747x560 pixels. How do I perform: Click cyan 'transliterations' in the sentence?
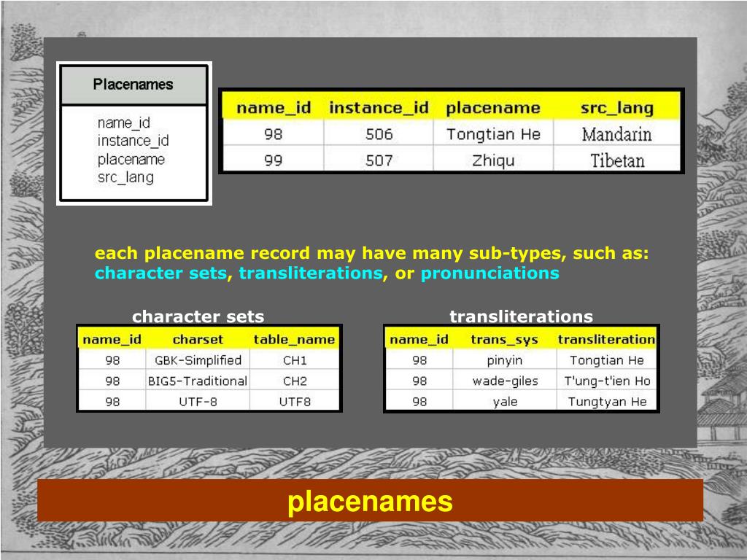pyautogui.click(x=311, y=273)
